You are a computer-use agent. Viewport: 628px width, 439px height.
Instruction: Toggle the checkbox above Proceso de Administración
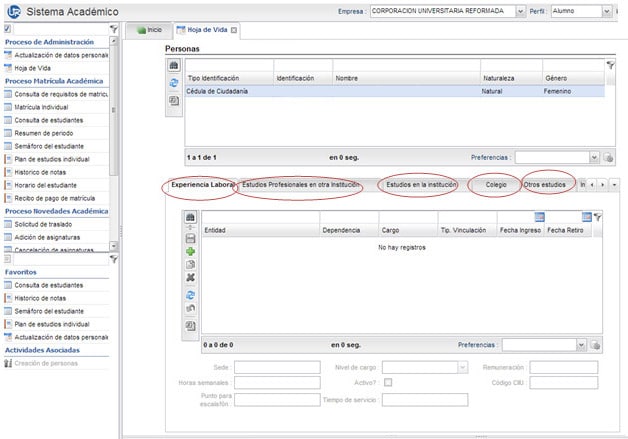[x=7, y=29]
